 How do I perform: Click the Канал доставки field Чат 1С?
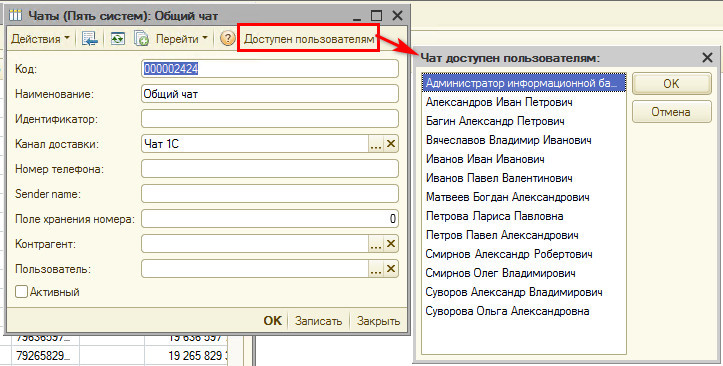255,144
